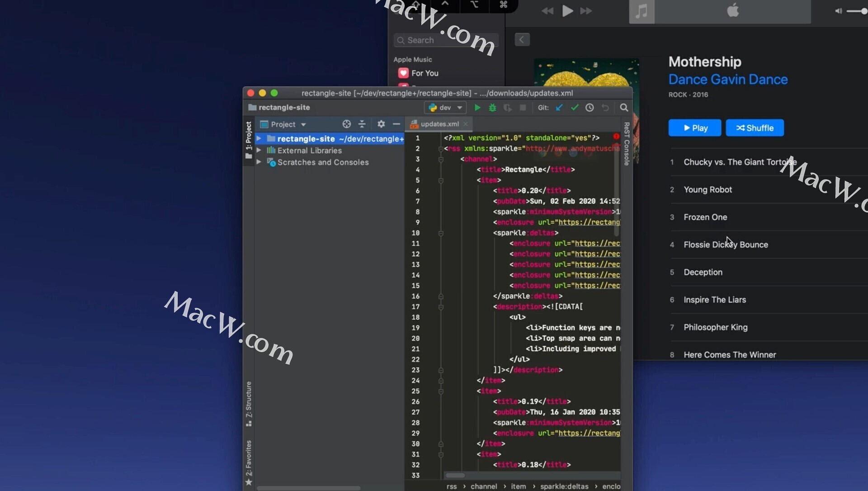The image size is (868, 491).
Task: Fold the item tag on line 5
Action: coord(441,181)
